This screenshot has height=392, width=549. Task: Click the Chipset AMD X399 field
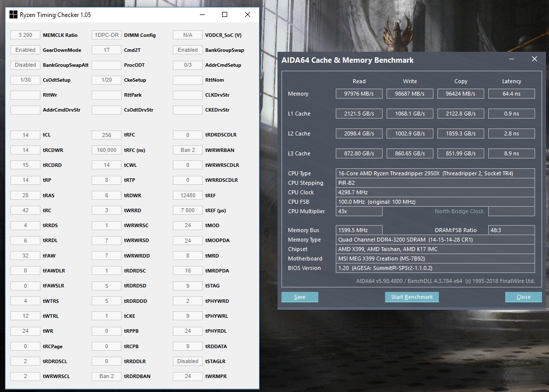435,249
